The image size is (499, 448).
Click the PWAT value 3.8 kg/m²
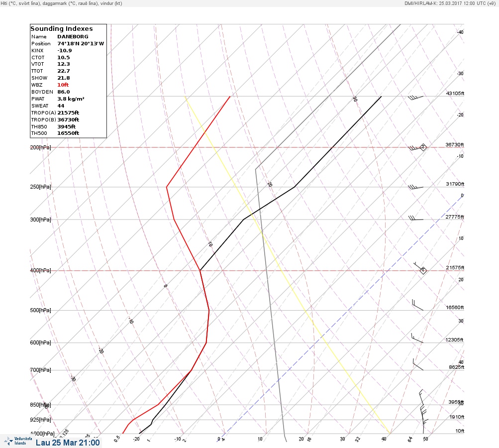(71, 99)
